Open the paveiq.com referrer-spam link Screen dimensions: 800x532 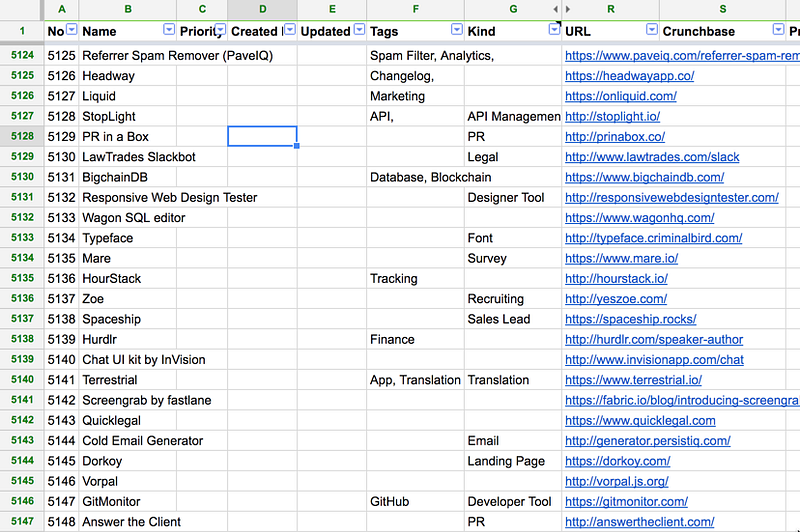pyautogui.click(x=682, y=56)
